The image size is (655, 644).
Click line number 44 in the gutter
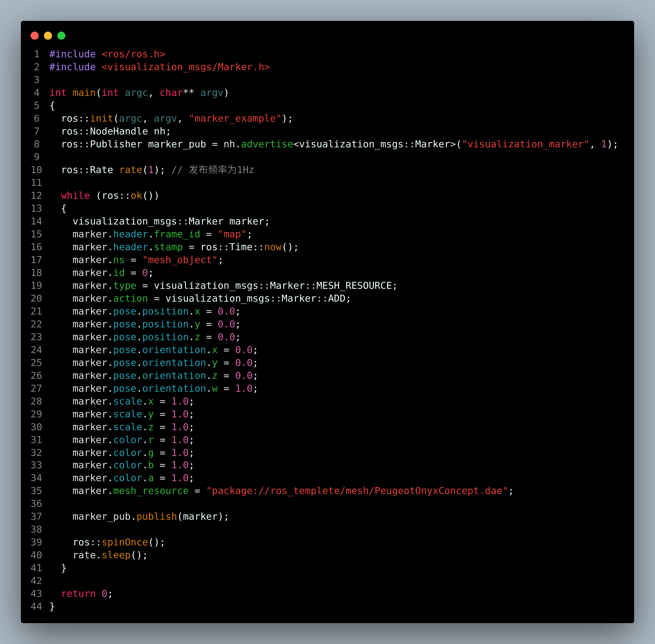36,606
